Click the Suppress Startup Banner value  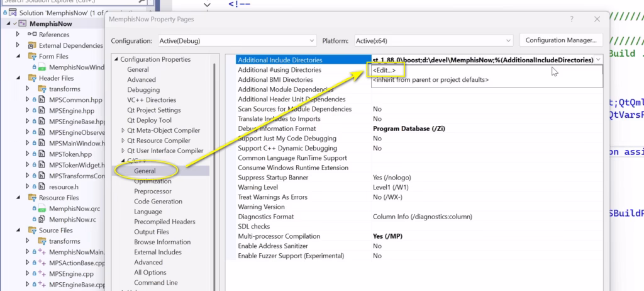click(392, 178)
